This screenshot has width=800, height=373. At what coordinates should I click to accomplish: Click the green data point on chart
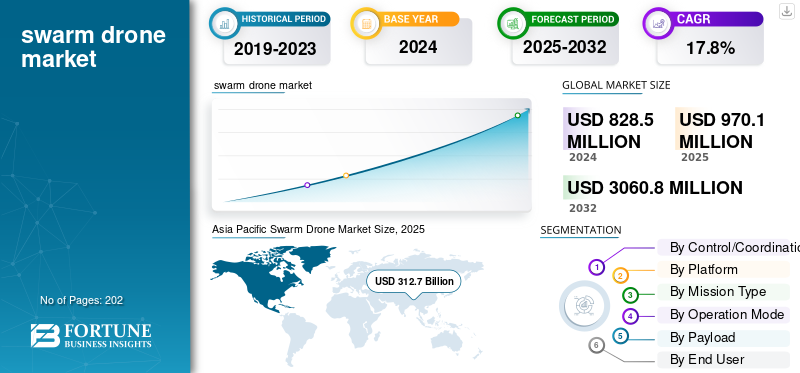(517, 115)
